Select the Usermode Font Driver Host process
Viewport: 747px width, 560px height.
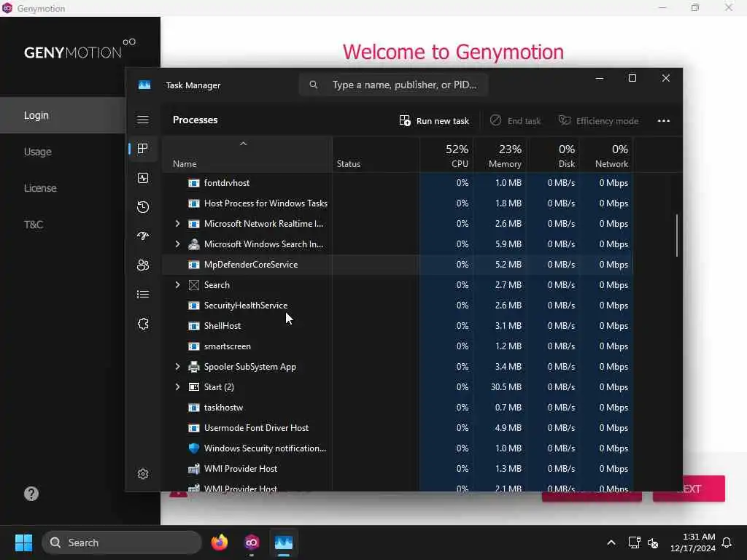[x=398, y=427]
